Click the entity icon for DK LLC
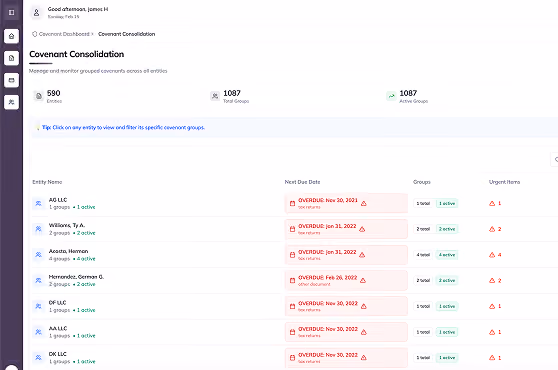 click(38, 358)
